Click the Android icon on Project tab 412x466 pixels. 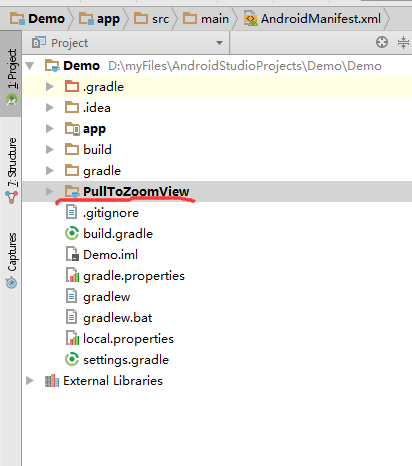(x=11, y=99)
